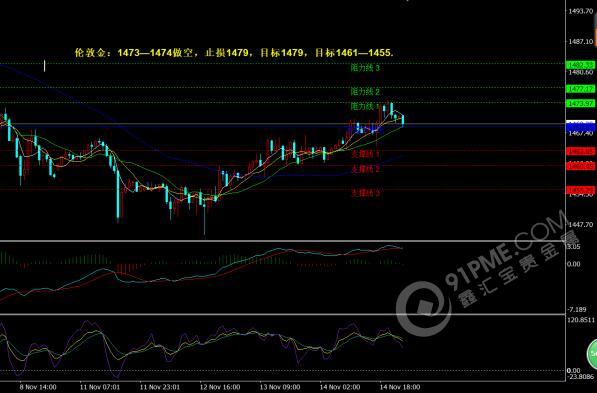This screenshot has width=597, height=393.
Task: Click the green 1482.33 price tag
Action: coord(580,65)
